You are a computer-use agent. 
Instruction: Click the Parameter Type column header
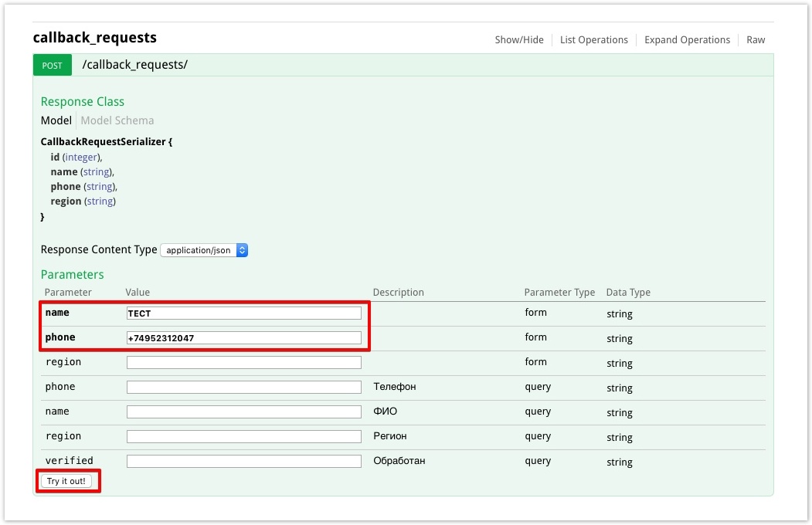tap(559, 293)
